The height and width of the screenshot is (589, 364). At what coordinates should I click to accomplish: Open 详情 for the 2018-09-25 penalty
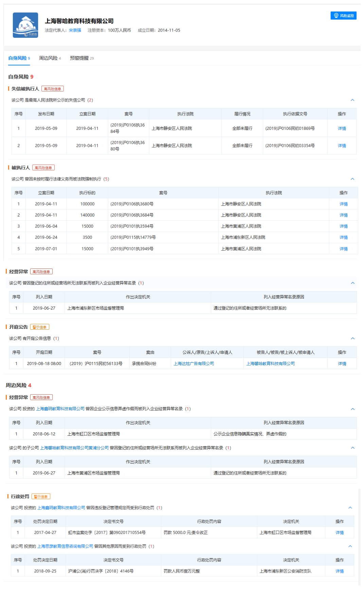pyautogui.click(x=340, y=571)
